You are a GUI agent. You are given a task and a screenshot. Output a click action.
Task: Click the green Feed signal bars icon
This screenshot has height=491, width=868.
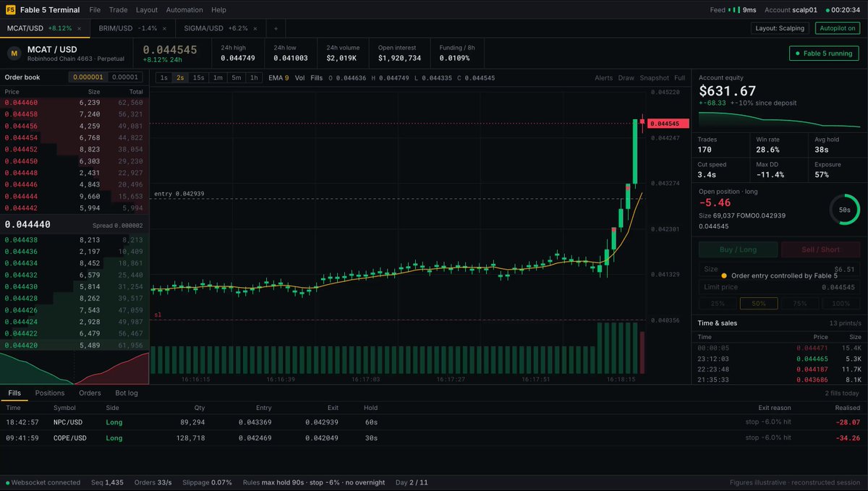pos(733,10)
